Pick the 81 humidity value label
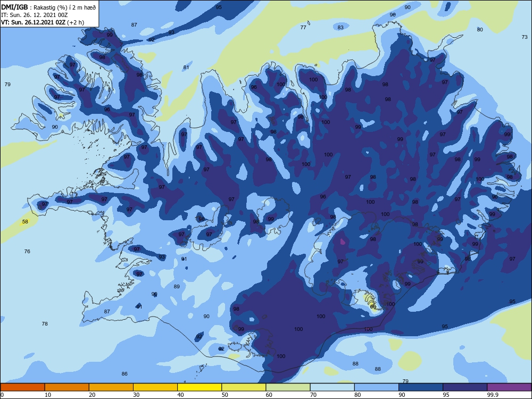 click(x=186, y=67)
